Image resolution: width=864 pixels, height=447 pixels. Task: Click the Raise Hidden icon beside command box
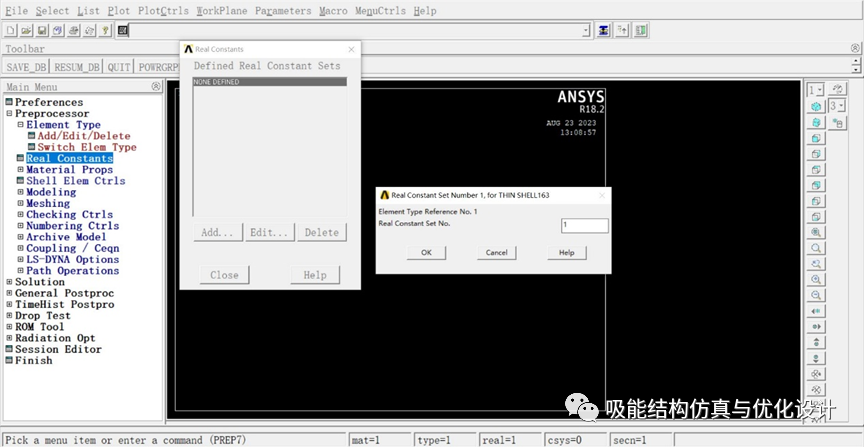[603, 30]
